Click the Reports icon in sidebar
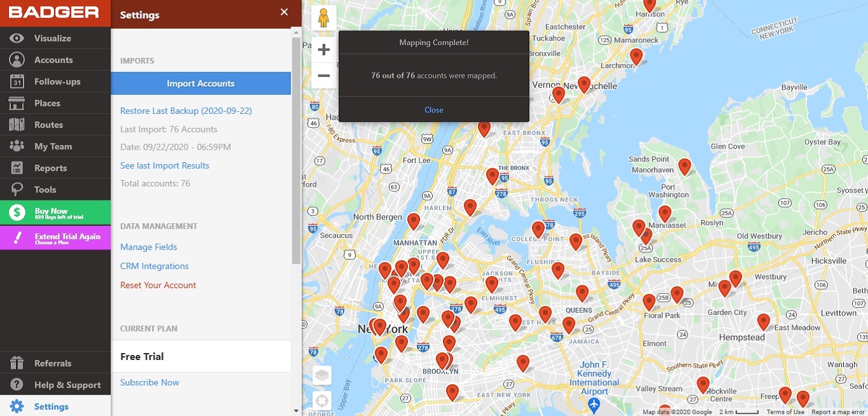This screenshot has height=416, width=868. [17, 168]
